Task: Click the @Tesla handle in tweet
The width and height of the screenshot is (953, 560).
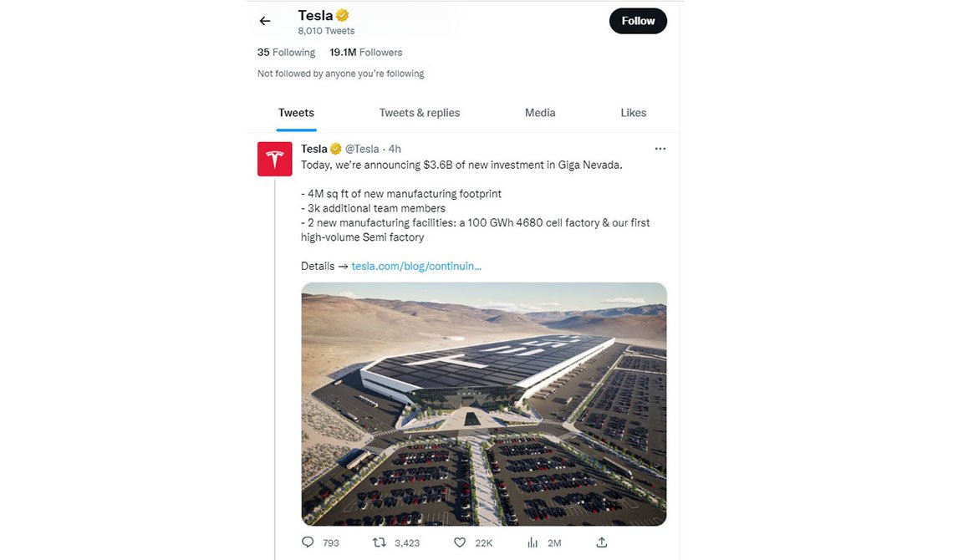Action: [362, 149]
